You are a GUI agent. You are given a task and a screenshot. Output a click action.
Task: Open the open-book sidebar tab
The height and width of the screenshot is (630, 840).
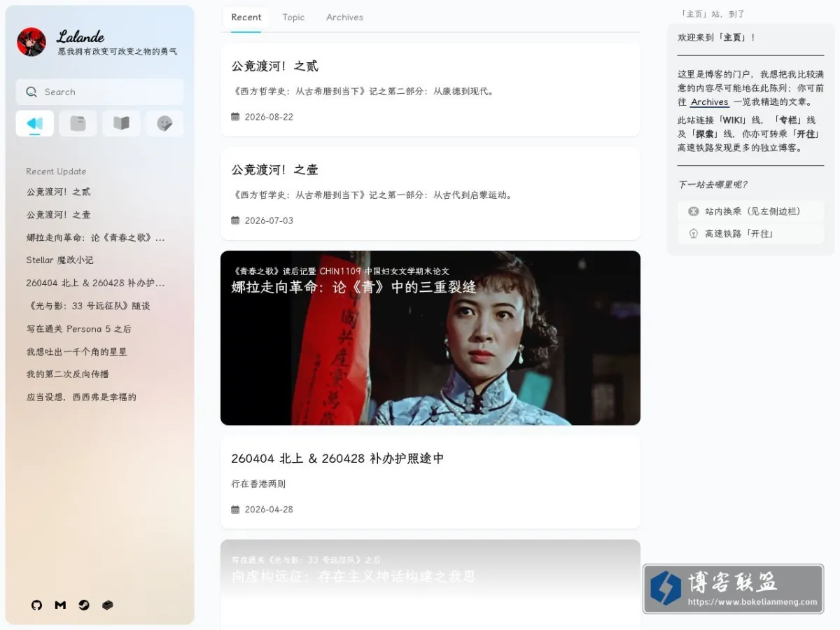coord(122,124)
